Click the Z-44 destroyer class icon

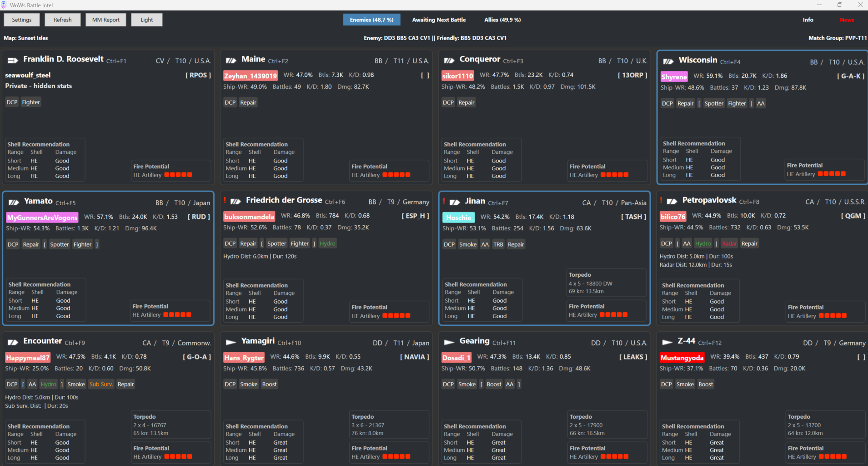667,342
